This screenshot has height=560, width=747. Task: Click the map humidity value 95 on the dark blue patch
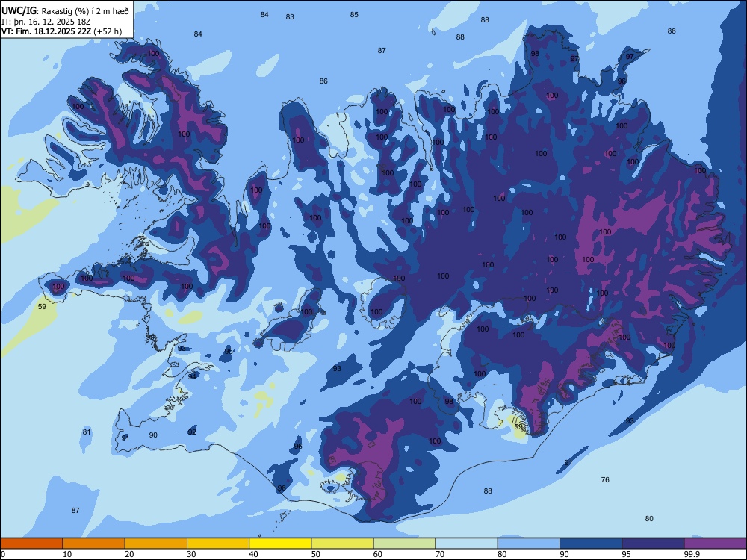(229, 351)
